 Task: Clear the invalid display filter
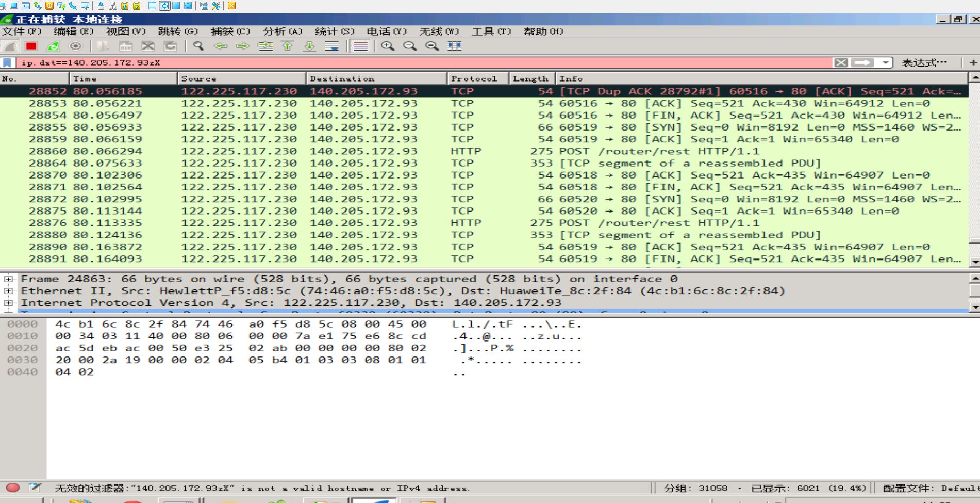point(841,62)
